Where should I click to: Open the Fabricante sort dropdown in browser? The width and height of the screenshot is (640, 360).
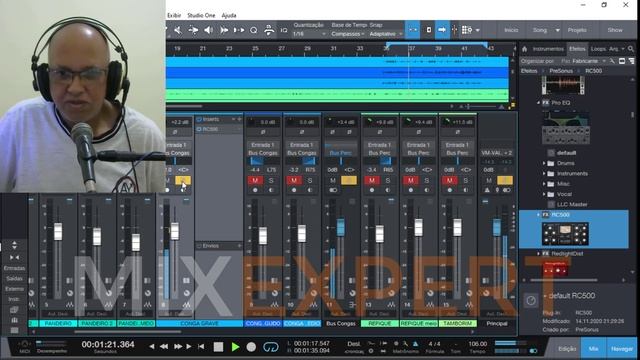coord(588,61)
